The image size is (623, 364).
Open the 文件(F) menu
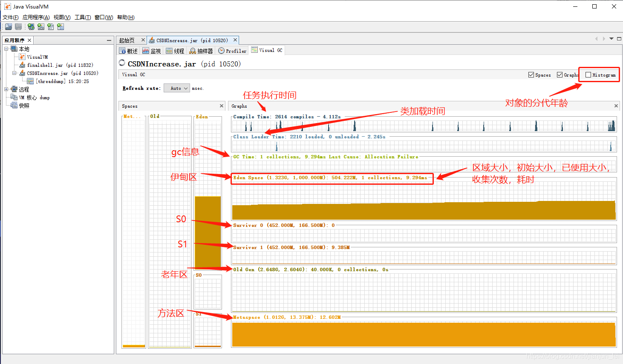pyautogui.click(x=11, y=17)
